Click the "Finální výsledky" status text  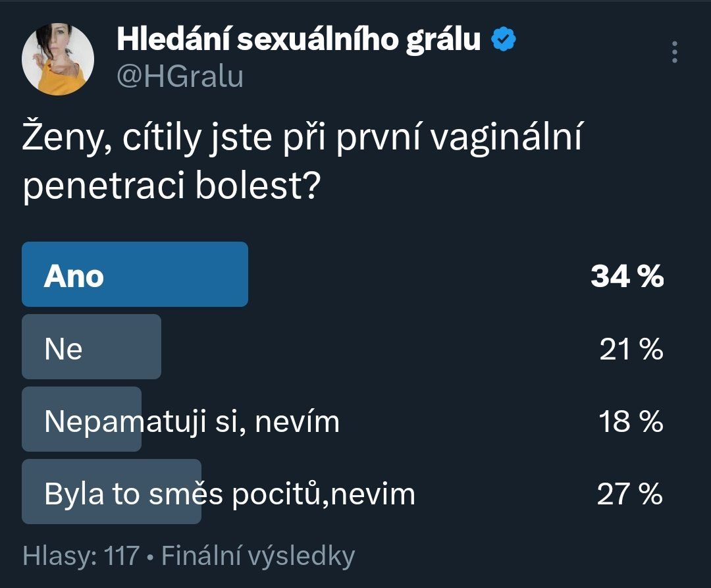[x=258, y=556]
